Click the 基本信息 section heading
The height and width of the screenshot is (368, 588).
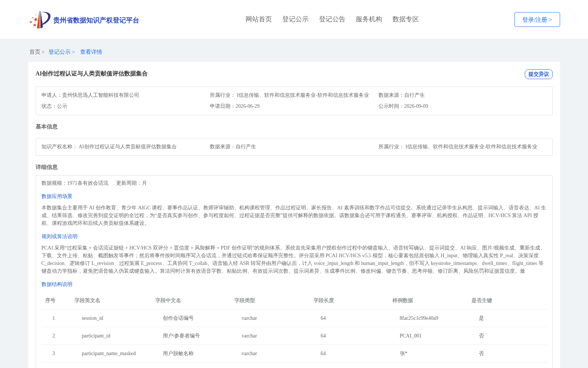coord(47,127)
